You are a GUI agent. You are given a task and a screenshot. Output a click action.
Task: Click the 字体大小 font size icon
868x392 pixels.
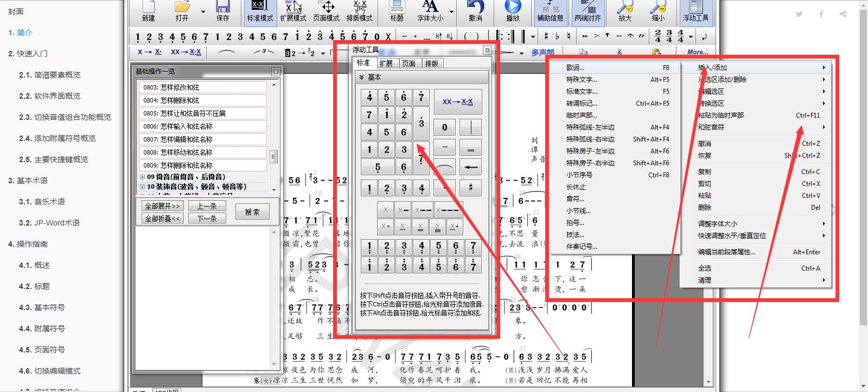tap(430, 11)
